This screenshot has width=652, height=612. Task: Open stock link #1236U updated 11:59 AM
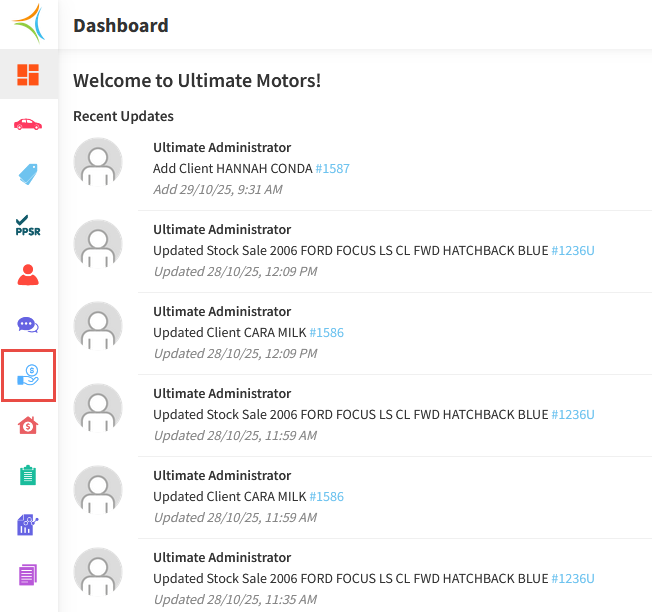point(573,415)
